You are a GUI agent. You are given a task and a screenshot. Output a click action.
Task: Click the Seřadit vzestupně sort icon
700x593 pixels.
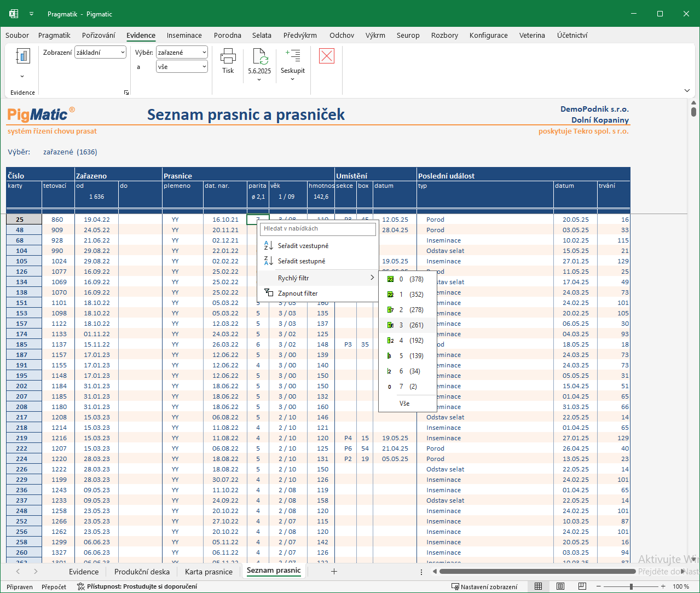(x=268, y=246)
